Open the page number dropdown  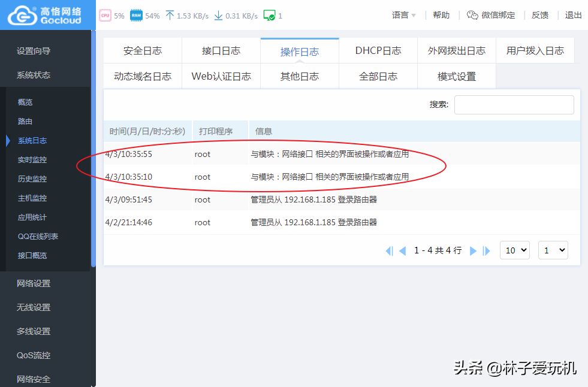[553, 250]
